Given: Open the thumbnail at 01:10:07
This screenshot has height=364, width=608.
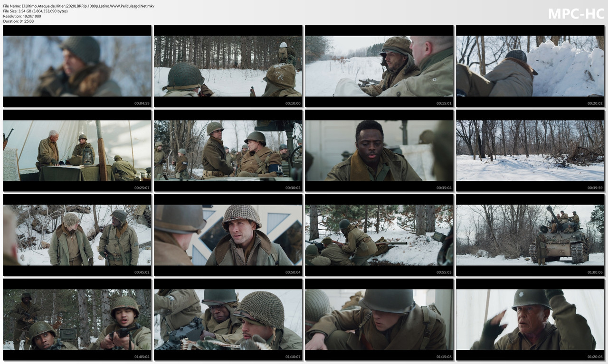Looking at the screenshot, I should [228, 319].
